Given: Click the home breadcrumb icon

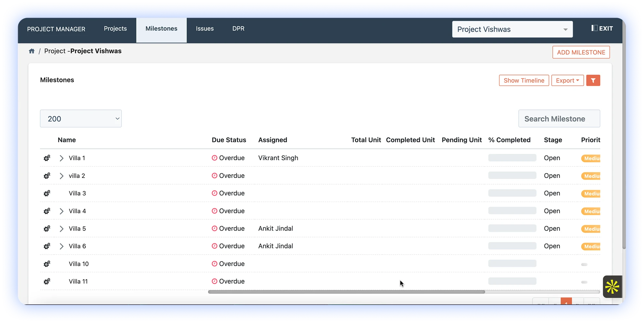Looking at the screenshot, I should click(x=32, y=51).
